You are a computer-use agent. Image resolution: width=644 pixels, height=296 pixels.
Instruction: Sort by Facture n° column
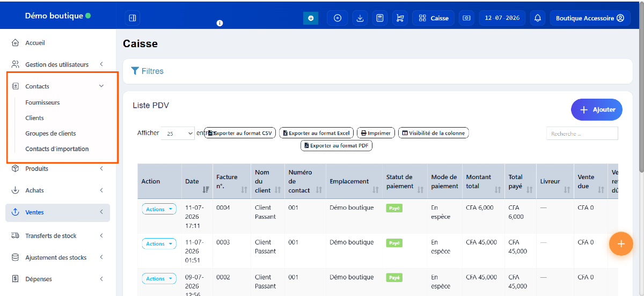(x=232, y=181)
